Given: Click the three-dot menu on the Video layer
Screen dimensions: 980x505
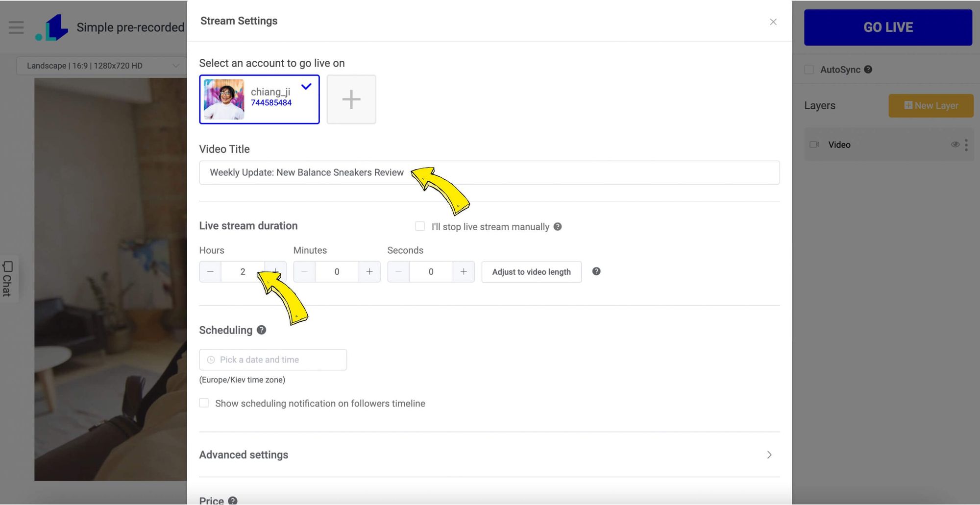Looking at the screenshot, I should tap(966, 144).
